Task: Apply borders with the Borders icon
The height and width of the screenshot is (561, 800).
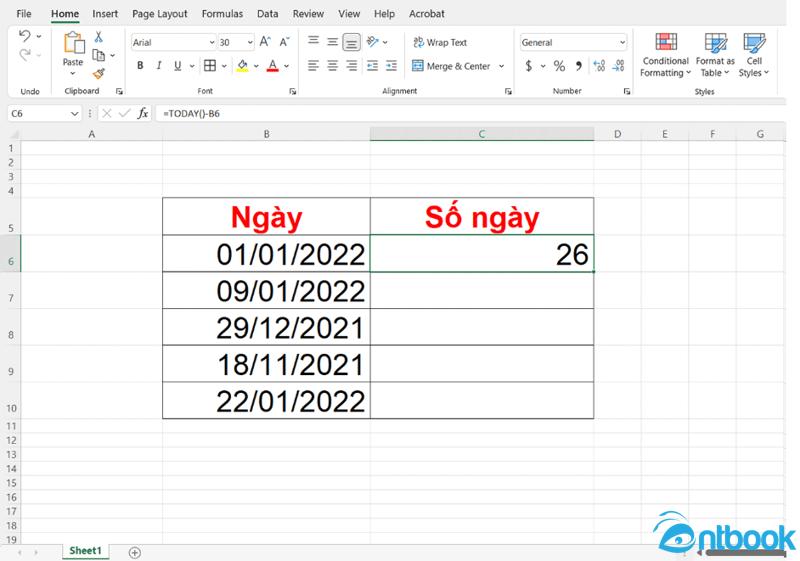Action: [x=210, y=65]
